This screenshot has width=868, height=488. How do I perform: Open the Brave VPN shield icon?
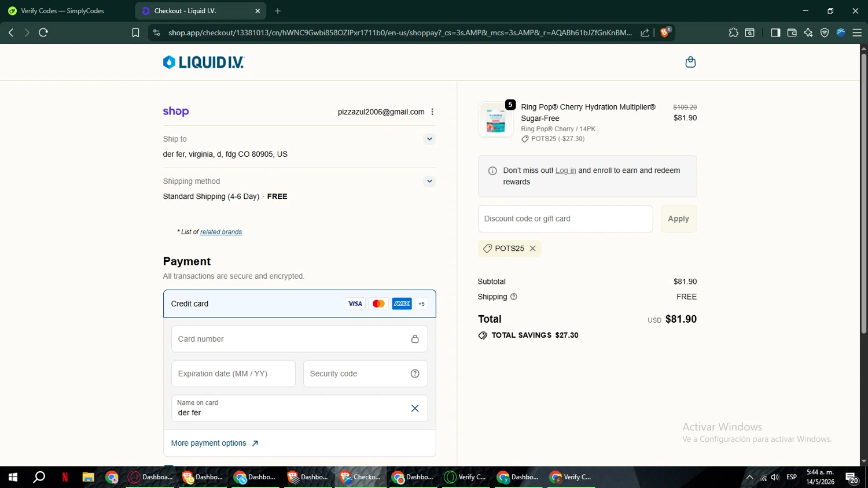tap(825, 32)
